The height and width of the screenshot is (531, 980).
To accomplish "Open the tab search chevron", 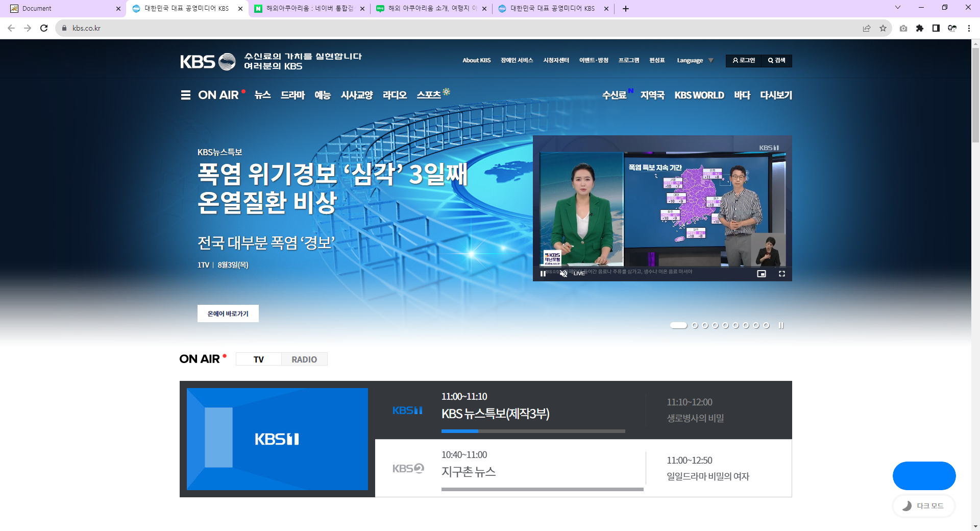I will point(898,8).
